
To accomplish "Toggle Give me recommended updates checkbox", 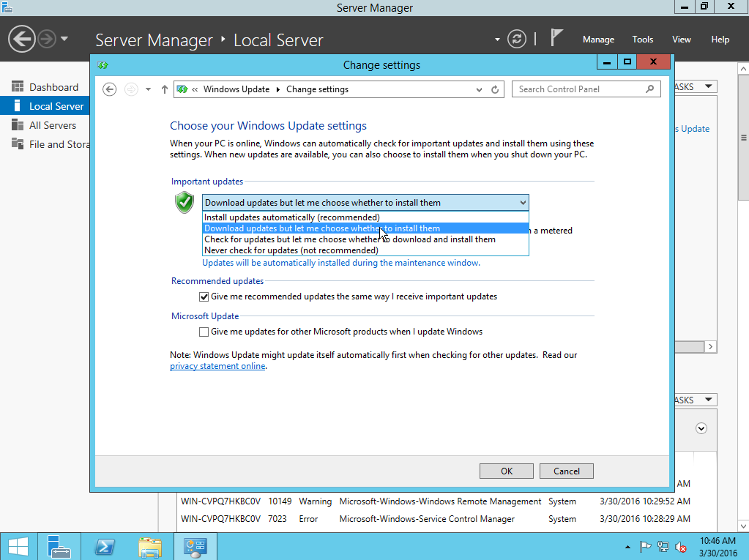I will pyautogui.click(x=204, y=297).
